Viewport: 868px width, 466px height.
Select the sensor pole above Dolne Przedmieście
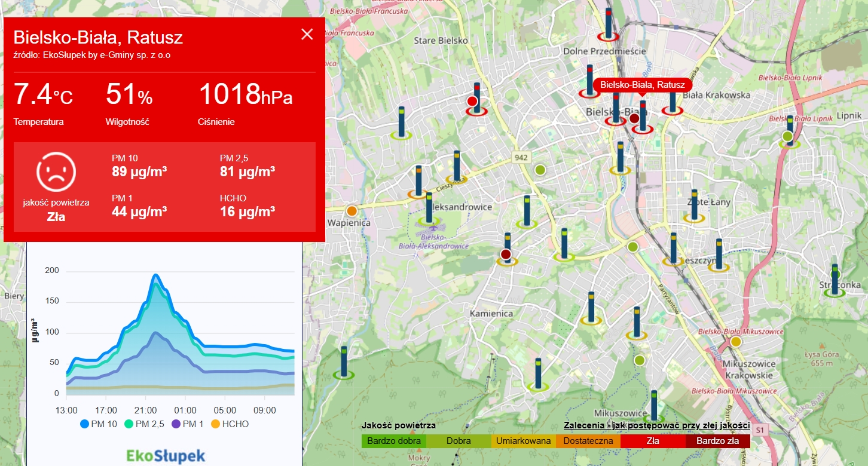tap(609, 23)
